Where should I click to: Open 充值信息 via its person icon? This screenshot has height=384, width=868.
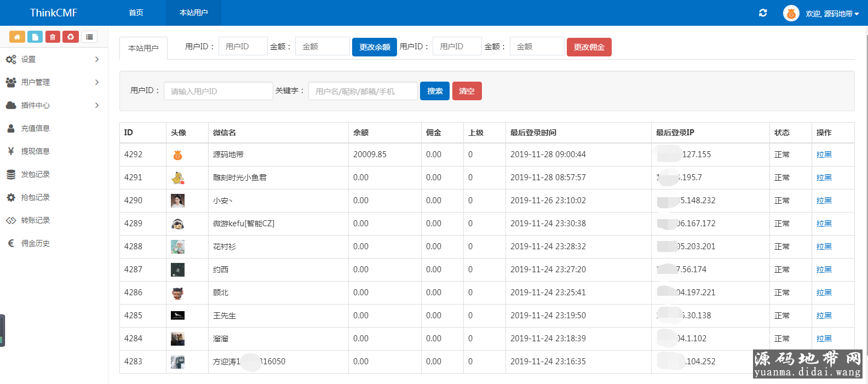pyautogui.click(x=10, y=128)
